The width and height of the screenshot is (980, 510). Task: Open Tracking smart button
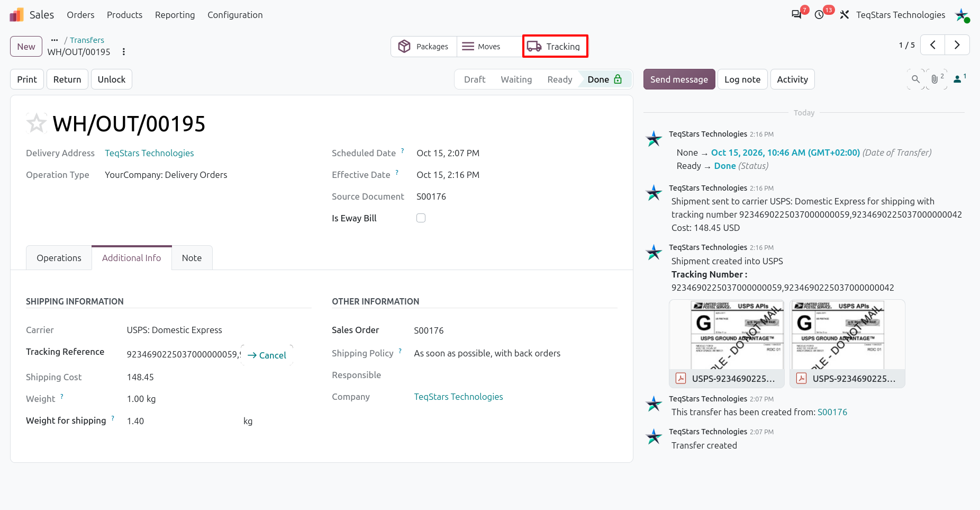[x=555, y=47]
